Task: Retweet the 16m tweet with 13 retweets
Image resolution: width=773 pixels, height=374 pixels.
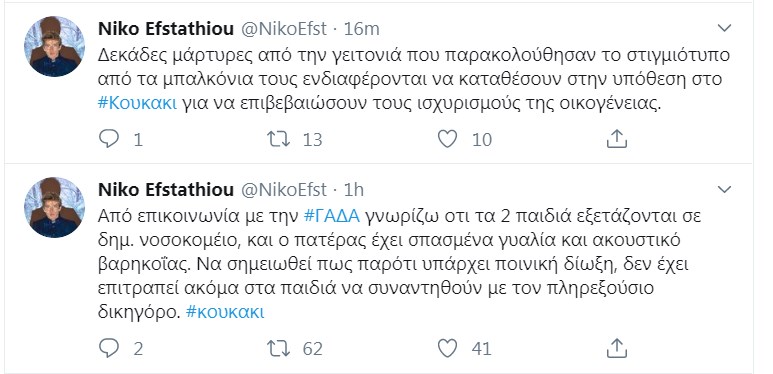Action: tap(278, 139)
